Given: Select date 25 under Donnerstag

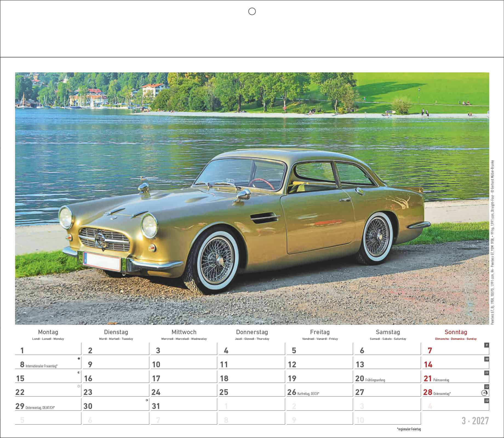Looking at the screenshot, I should (224, 392).
